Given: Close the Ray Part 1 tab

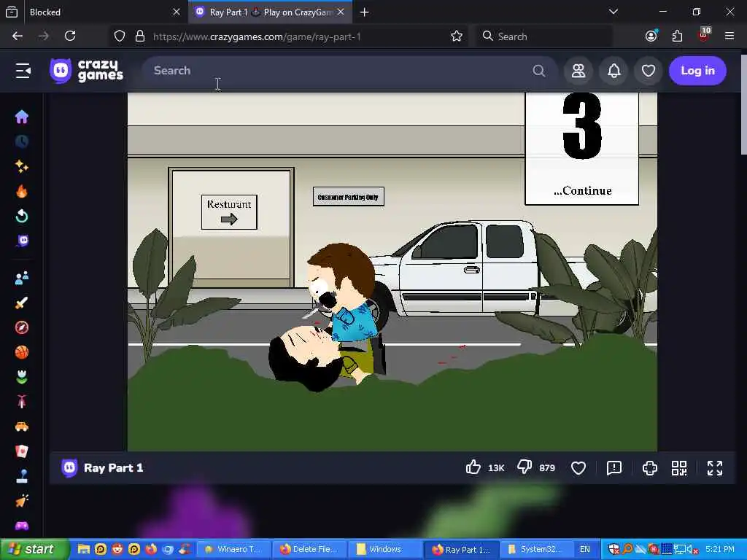Looking at the screenshot, I should (x=341, y=12).
